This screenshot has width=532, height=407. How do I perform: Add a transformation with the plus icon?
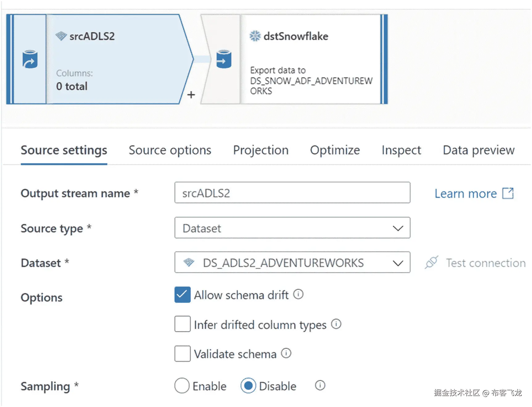pos(191,95)
